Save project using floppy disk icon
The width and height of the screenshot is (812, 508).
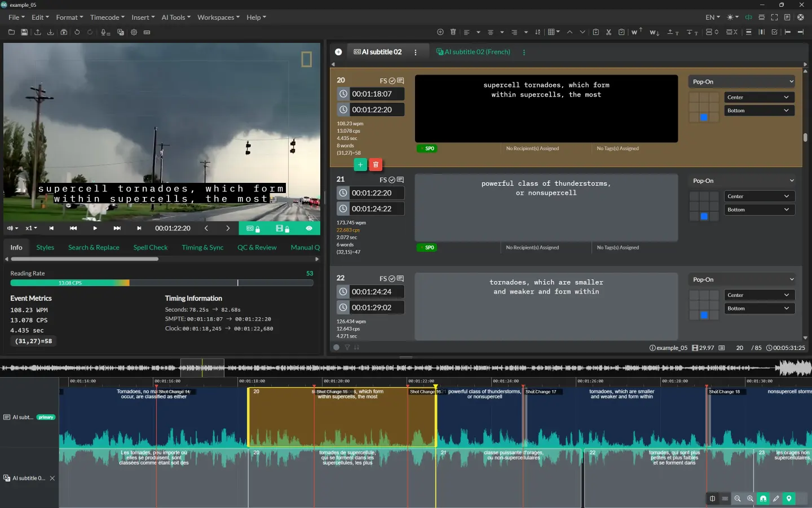[24, 32]
